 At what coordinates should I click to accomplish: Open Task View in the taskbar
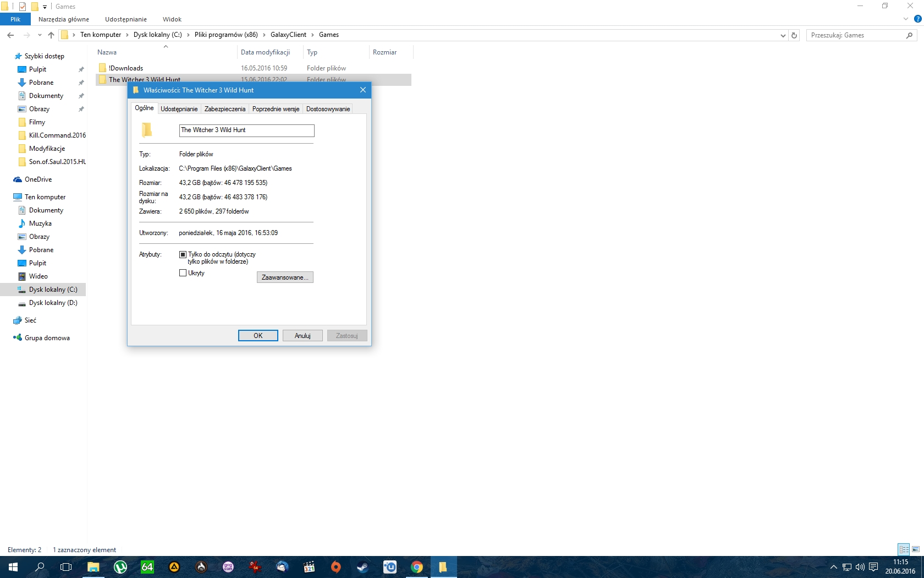click(x=66, y=567)
